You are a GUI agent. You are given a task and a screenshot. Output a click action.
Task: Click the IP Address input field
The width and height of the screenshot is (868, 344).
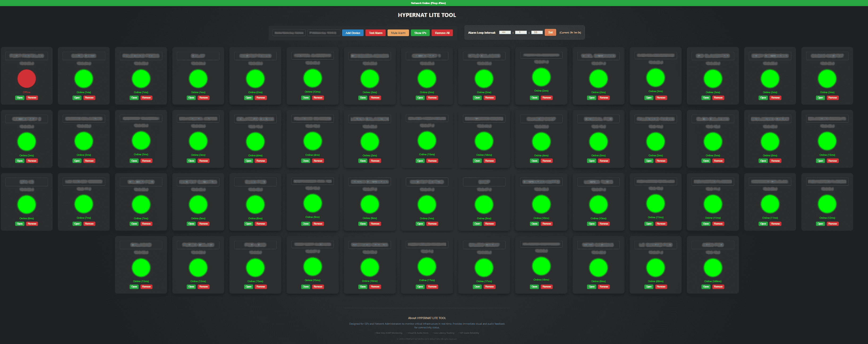324,33
